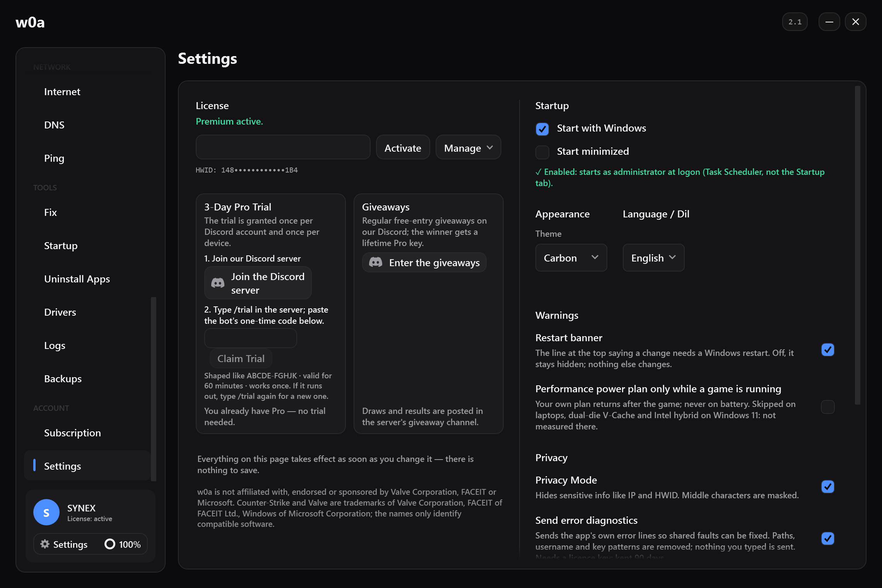
Task: Click the SYNEX avatar circle
Action: pos(46,512)
